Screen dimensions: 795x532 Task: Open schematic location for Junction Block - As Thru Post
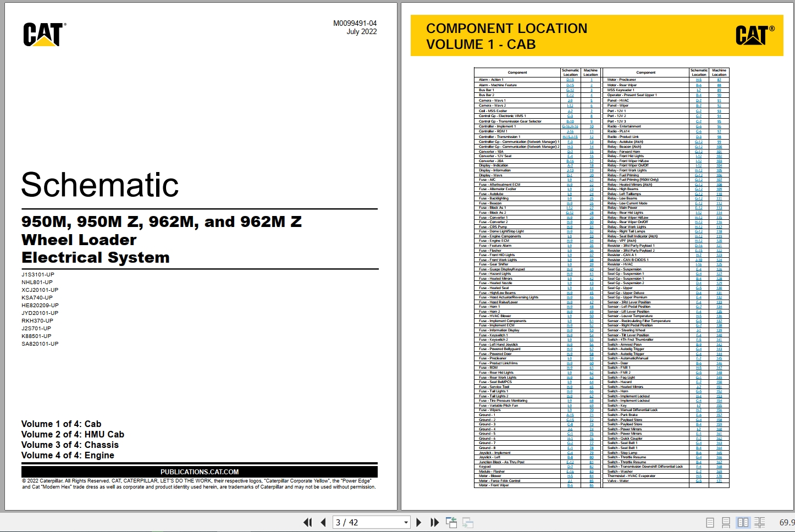570,462
